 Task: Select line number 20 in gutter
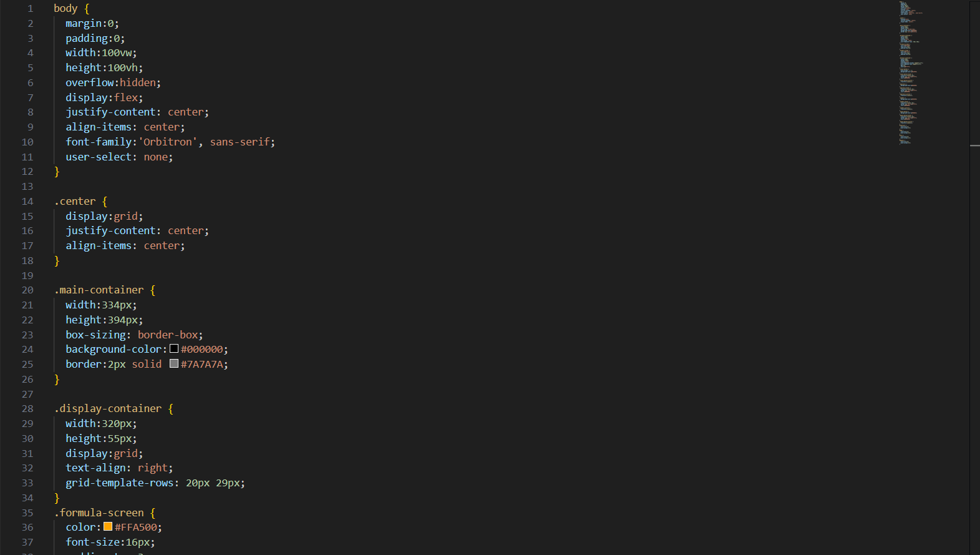click(27, 290)
